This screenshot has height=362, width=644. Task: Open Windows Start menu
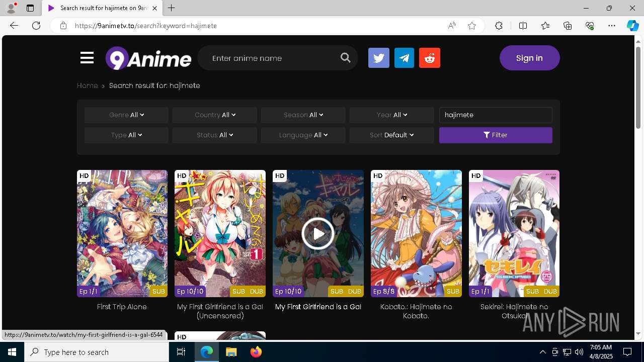(12, 352)
